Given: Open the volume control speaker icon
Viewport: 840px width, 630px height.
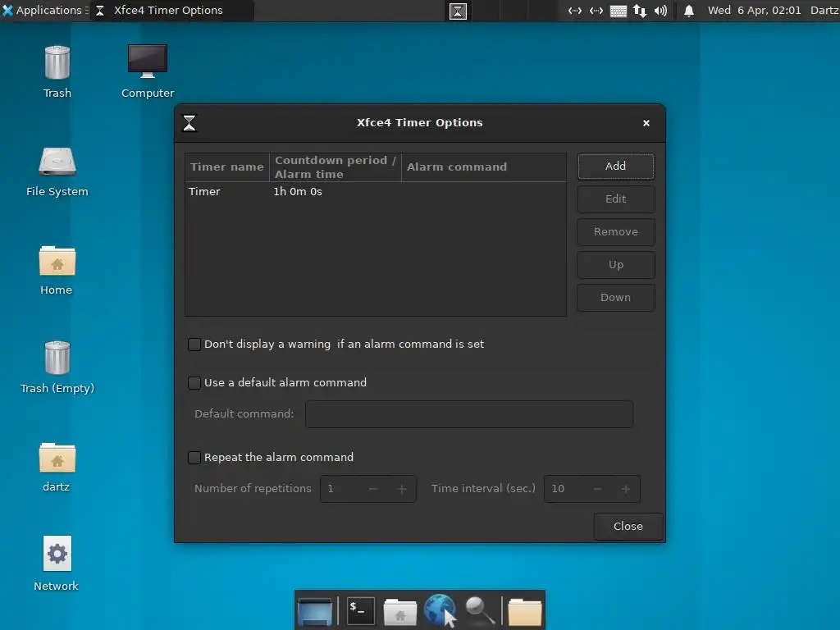Looking at the screenshot, I should click(660, 11).
